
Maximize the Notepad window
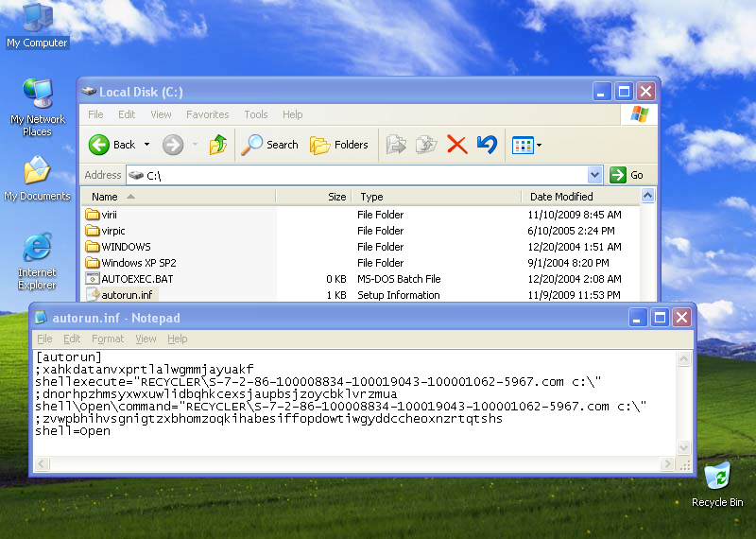coord(660,318)
